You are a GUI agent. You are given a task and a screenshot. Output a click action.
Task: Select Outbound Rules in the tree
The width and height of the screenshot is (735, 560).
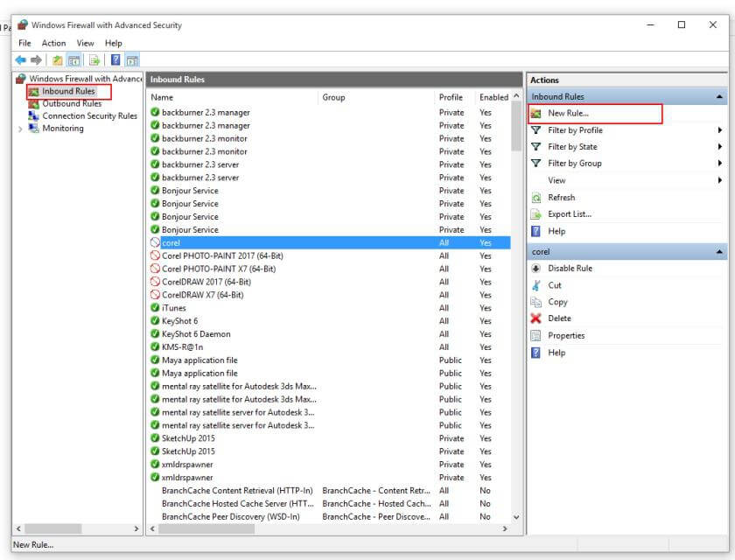click(x=72, y=103)
